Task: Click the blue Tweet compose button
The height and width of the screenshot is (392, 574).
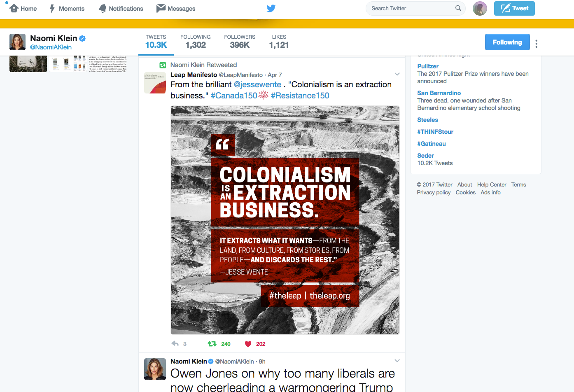Action: (514, 8)
